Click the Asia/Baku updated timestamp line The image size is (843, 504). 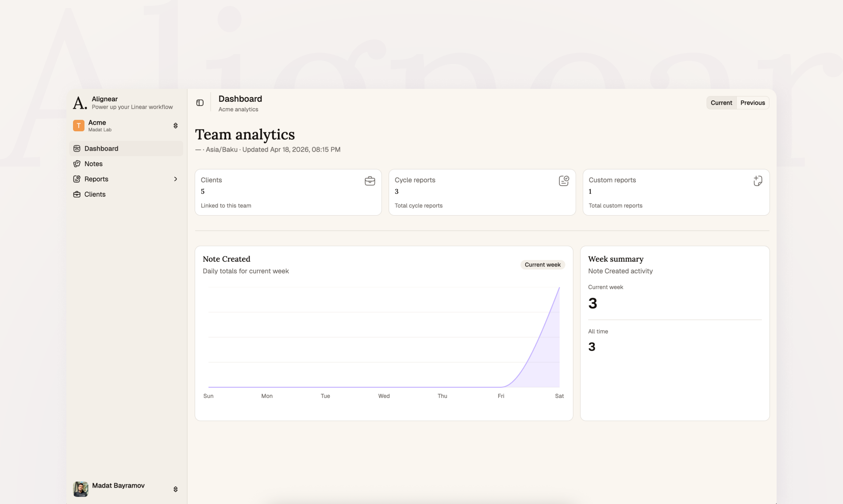click(268, 149)
